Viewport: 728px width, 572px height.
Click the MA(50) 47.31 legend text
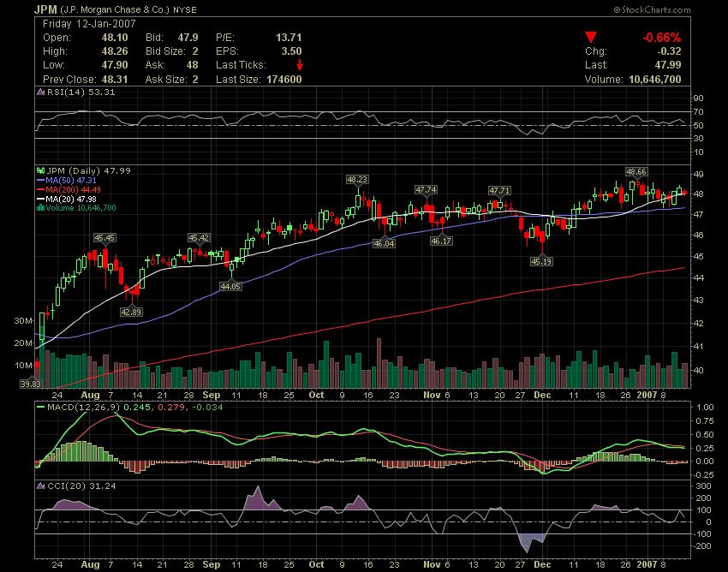click(x=71, y=180)
